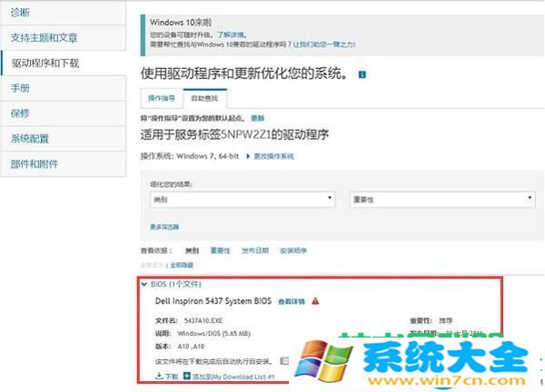
Task: Collapse the BIOS (1个文件) section
Action: pos(144,284)
